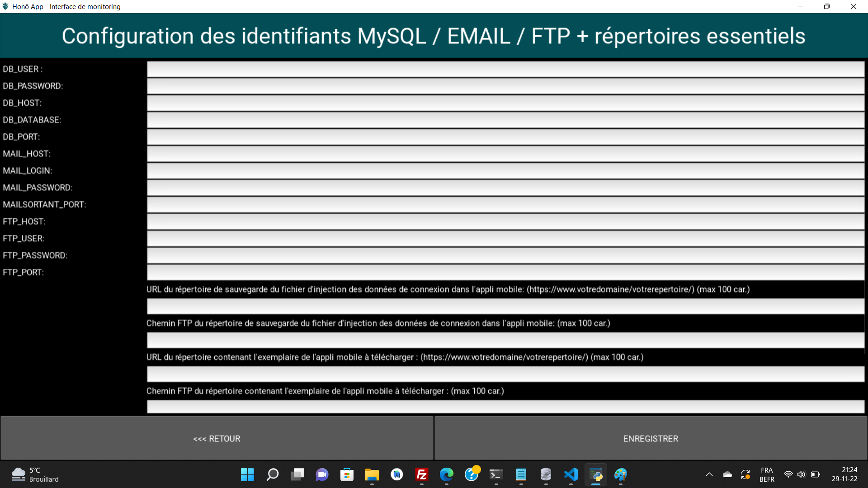Open the FRA BEFR language switcher
868x488 pixels.
(767, 474)
